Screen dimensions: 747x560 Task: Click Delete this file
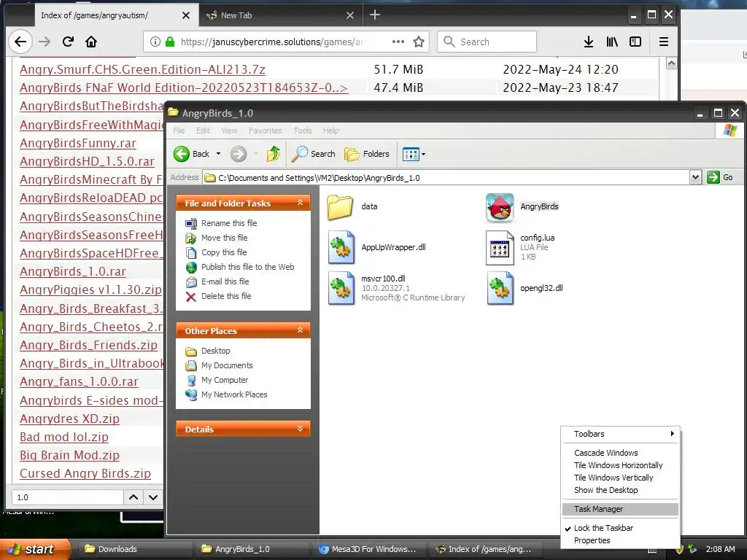click(x=226, y=296)
